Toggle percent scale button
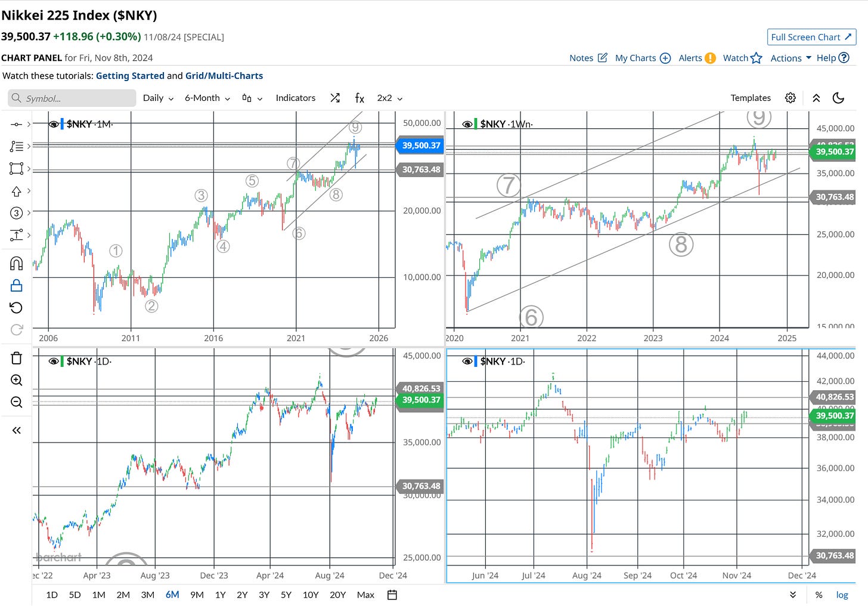This screenshot has height=612, width=868. click(x=819, y=595)
